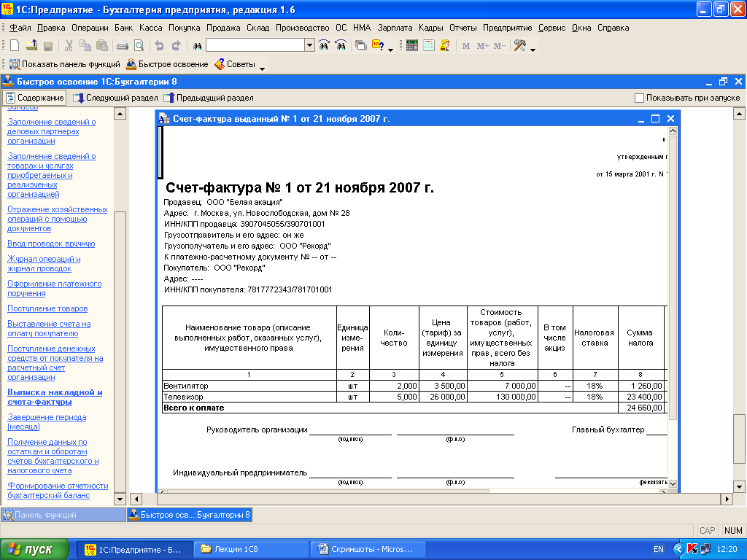Click the Save diskette icon
747x560 pixels.
click(47, 46)
